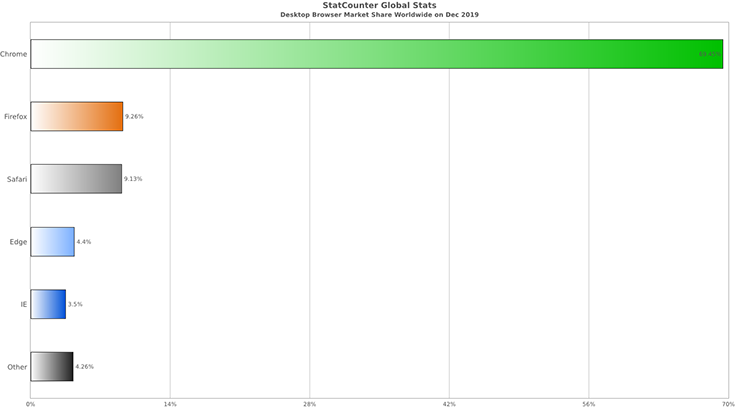Viewport: 740px width, 416px height.
Task: Click the green Chrome bar
Action: tap(377, 54)
